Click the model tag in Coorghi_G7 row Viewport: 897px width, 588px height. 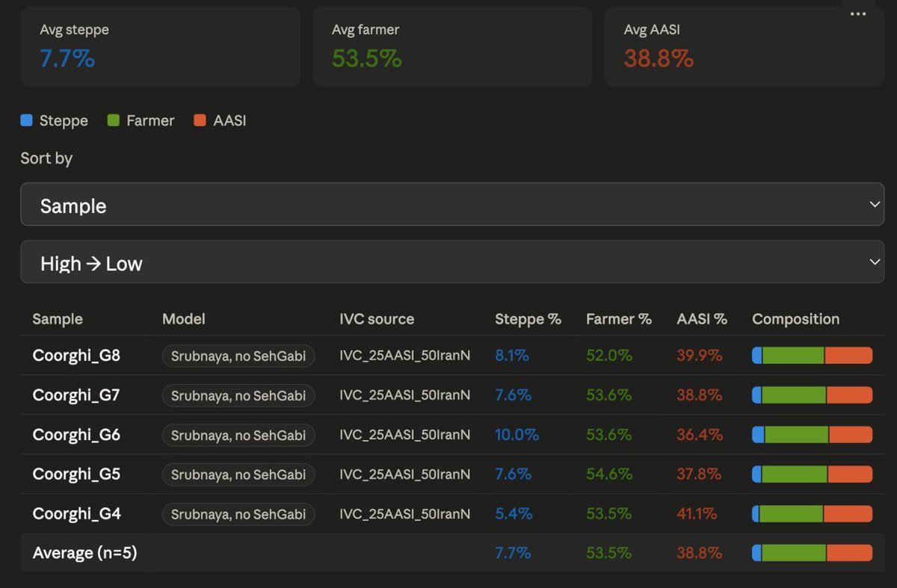click(x=238, y=396)
